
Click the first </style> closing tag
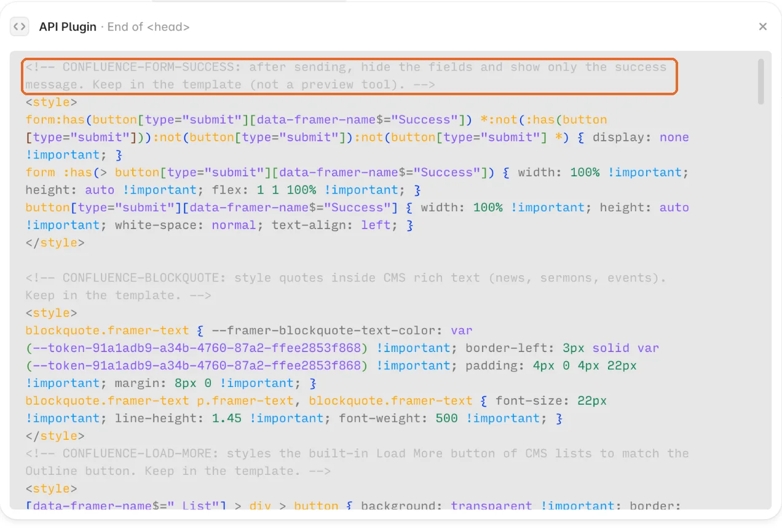[55, 243]
